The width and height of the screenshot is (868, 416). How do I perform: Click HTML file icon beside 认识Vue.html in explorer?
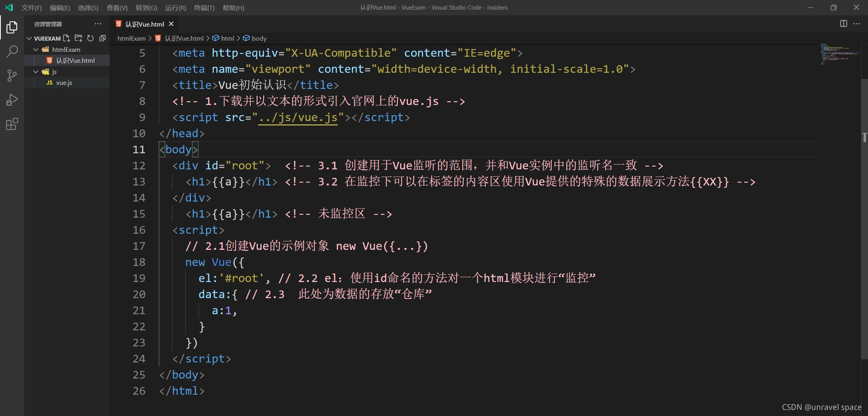pos(49,60)
